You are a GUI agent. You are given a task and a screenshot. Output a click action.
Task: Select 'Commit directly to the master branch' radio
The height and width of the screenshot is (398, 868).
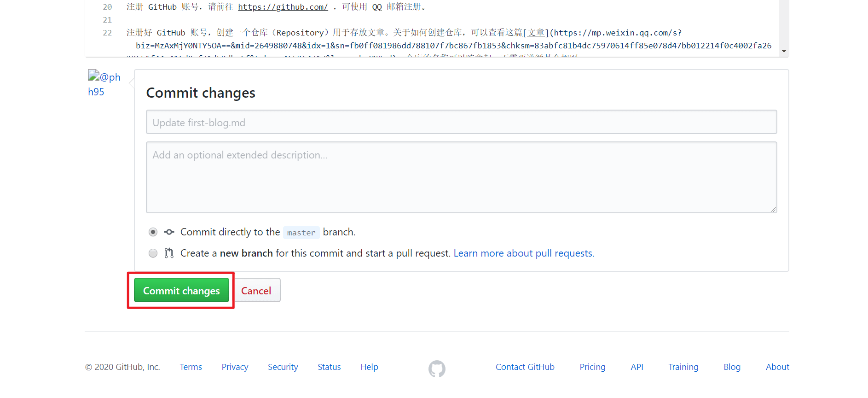[x=153, y=232]
